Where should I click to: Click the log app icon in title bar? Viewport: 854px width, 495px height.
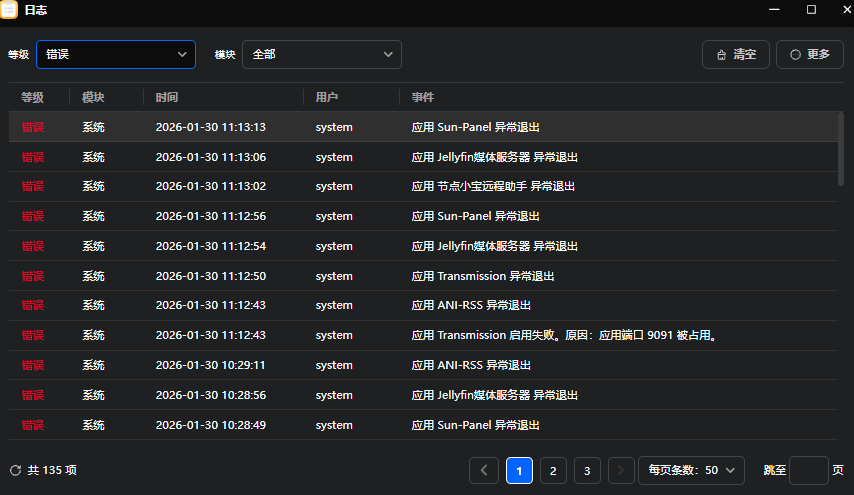coord(9,10)
